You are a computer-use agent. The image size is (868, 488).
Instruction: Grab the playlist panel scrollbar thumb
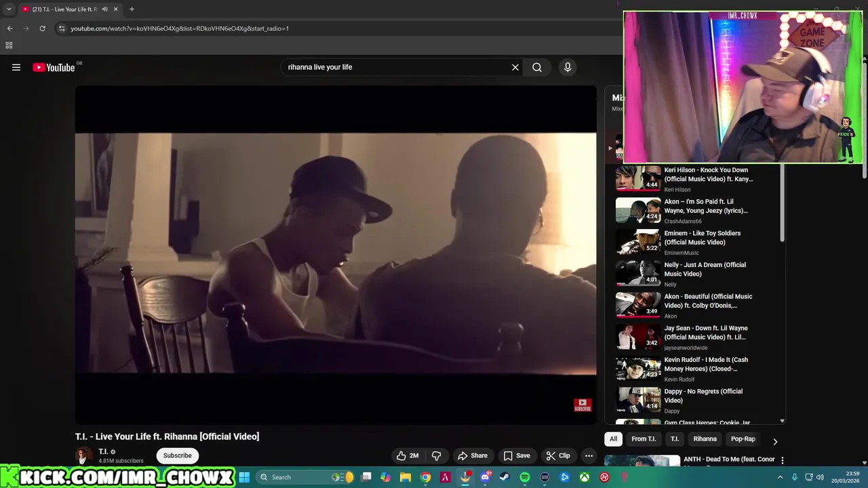(x=782, y=203)
